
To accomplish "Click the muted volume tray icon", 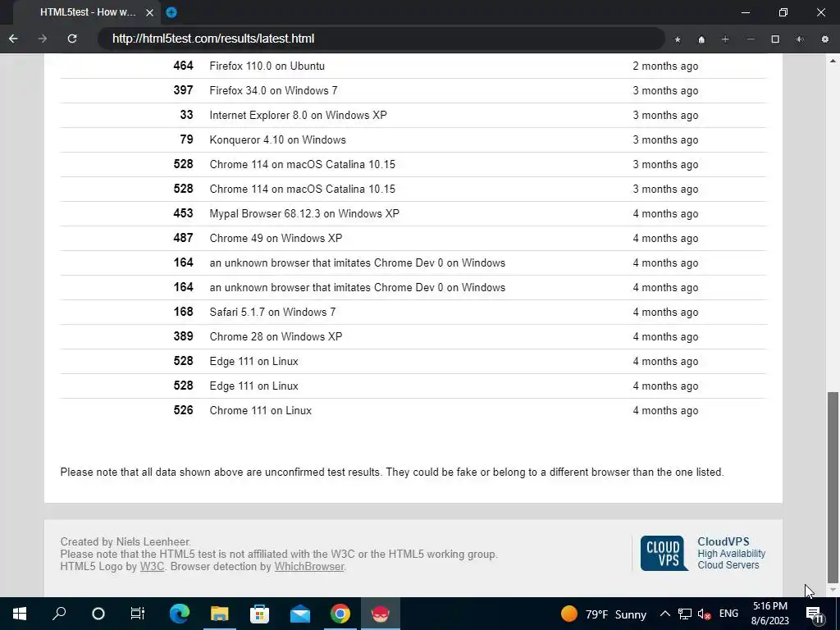I will point(705,614).
